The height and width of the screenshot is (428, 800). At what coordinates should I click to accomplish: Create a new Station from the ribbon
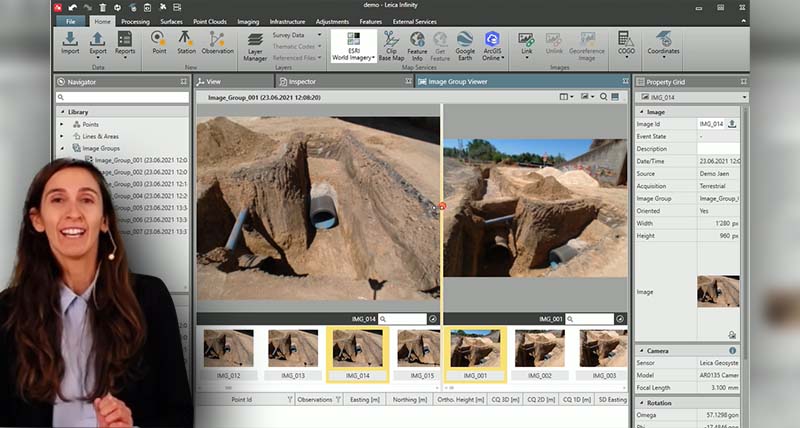186,42
